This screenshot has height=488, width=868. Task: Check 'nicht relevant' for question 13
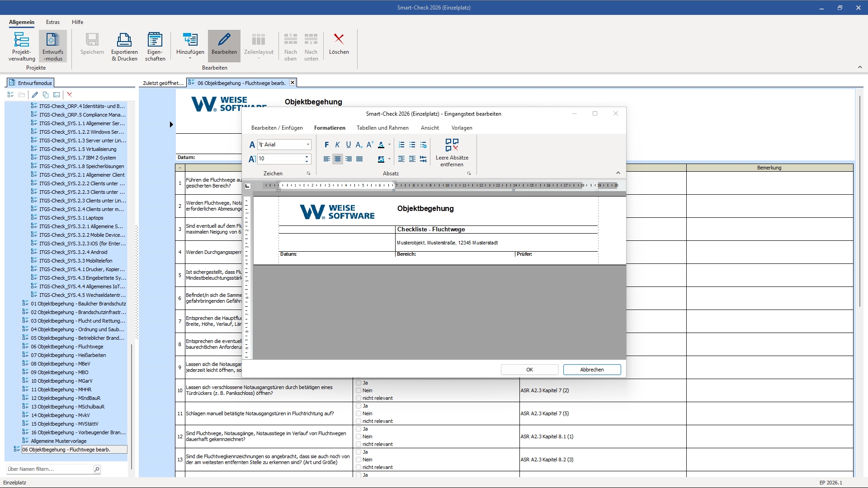tap(359, 467)
